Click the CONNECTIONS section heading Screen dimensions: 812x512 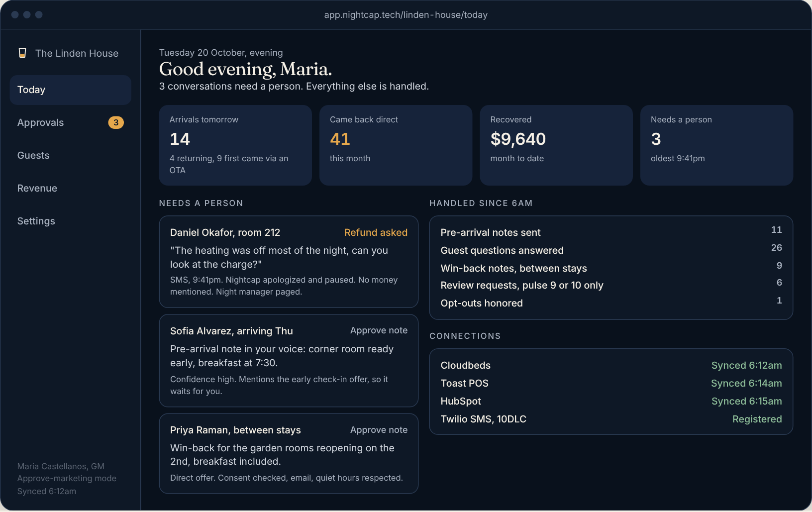point(465,336)
